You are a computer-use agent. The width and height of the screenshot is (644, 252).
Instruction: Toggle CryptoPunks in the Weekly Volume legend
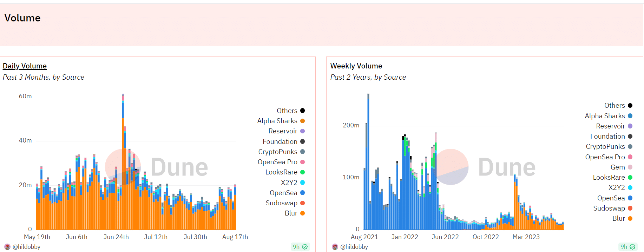coord(605,147)
